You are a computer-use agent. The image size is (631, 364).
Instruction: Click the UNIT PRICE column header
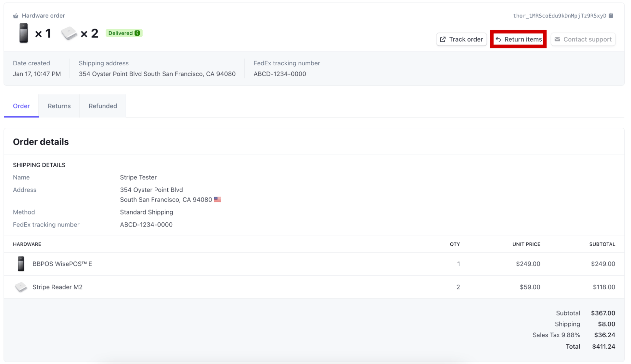(x=526, y=244)
